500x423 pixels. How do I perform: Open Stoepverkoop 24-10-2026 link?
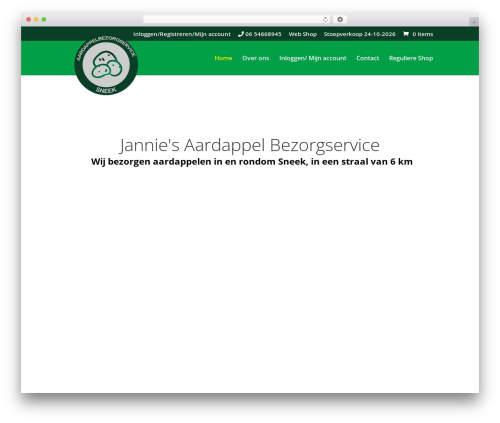coord(359,34)
